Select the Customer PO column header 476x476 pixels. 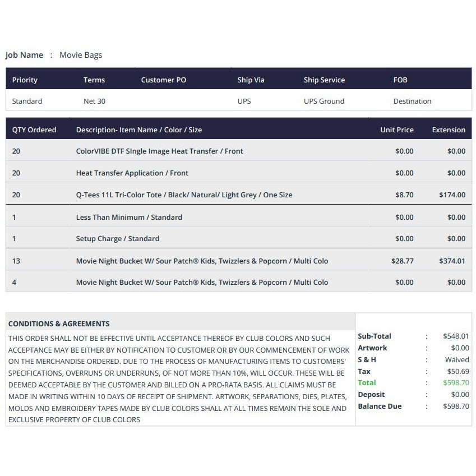pyautogui.click(x=163, y=80)
